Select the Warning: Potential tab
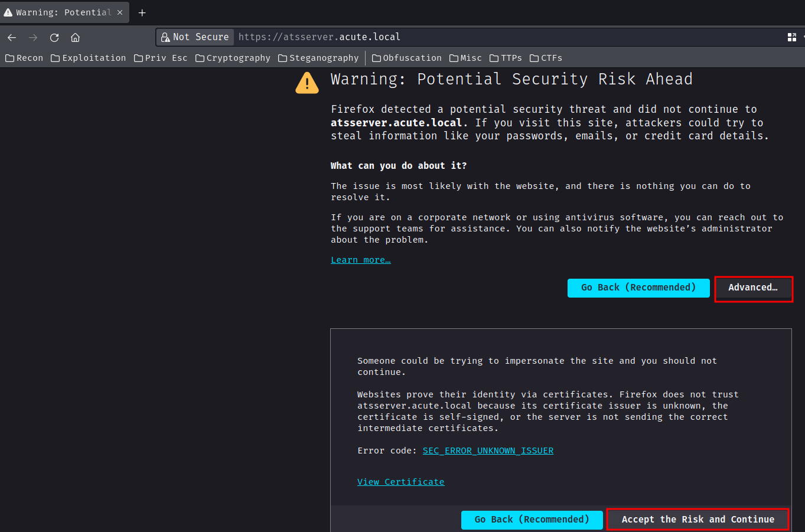 [64, 12]
